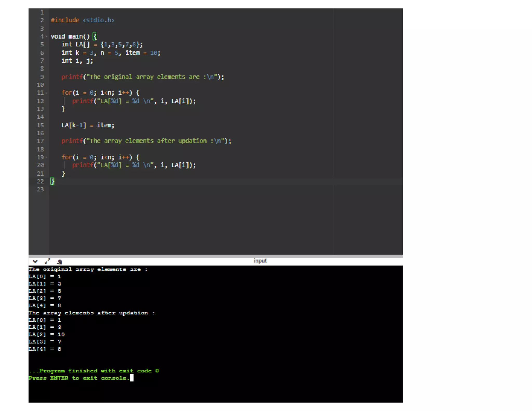Click the copy console output clipboard icon

pyautogui.click(x=59, y=262)
